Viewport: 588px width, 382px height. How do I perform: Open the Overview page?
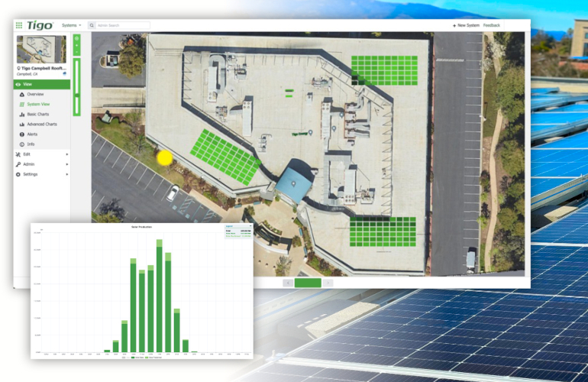35,94
